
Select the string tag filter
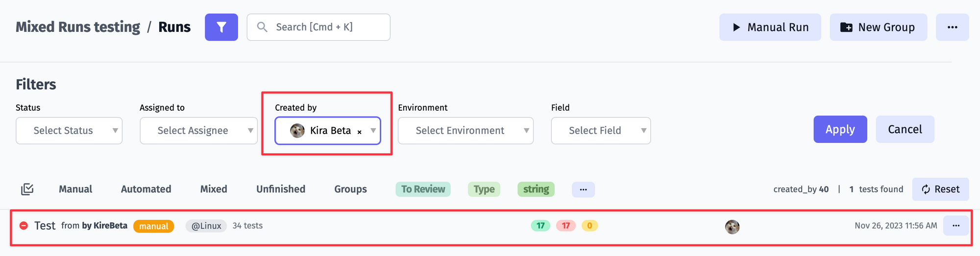tap(536, 189)
